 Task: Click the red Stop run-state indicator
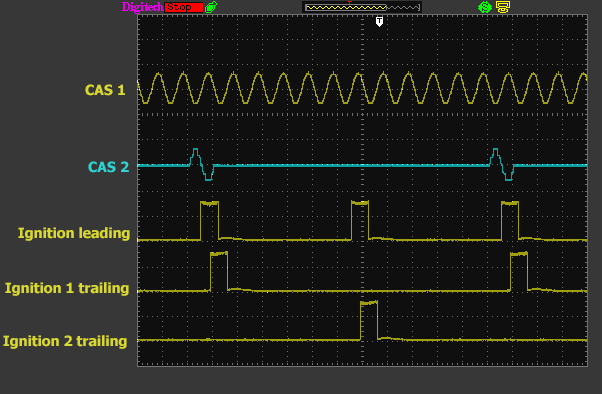coord(184,7)
